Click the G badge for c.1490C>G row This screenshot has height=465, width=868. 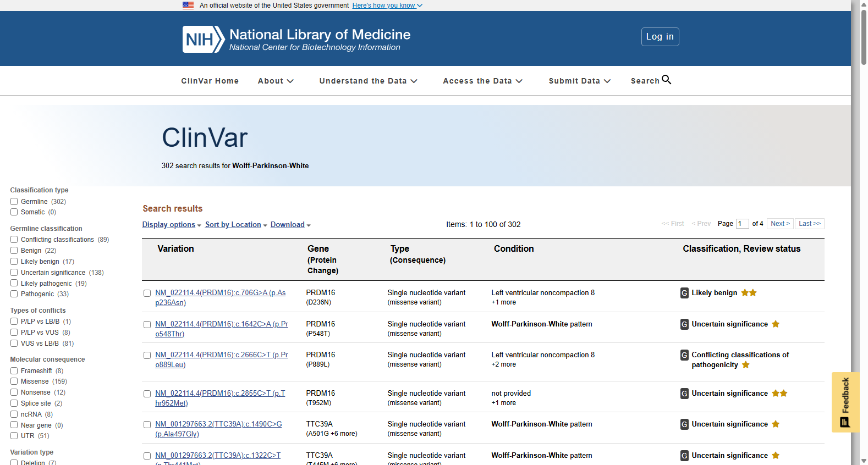point(684,424)
